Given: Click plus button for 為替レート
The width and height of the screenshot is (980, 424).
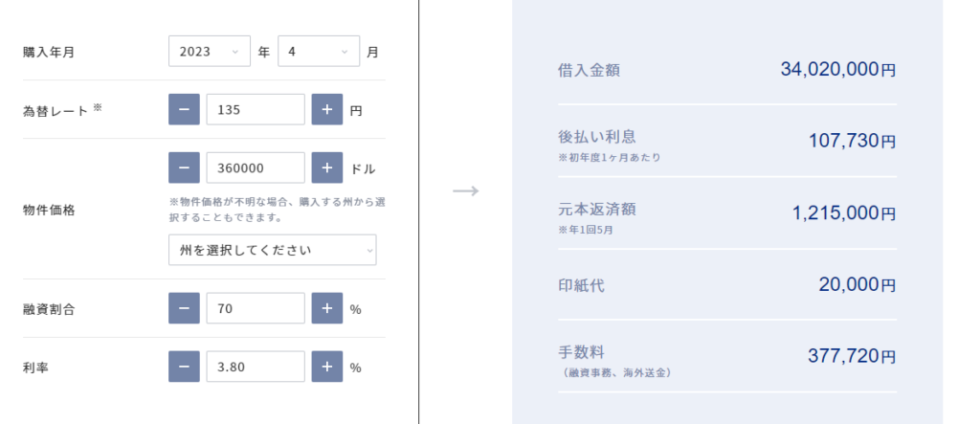Looking at the screenshot, I should [326, 110].
